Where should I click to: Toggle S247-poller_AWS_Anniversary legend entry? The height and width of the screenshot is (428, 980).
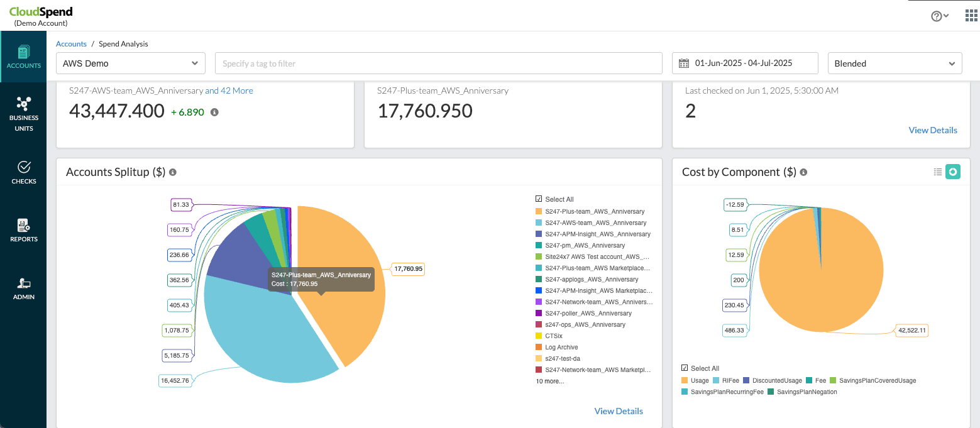[x=583, y=313]
